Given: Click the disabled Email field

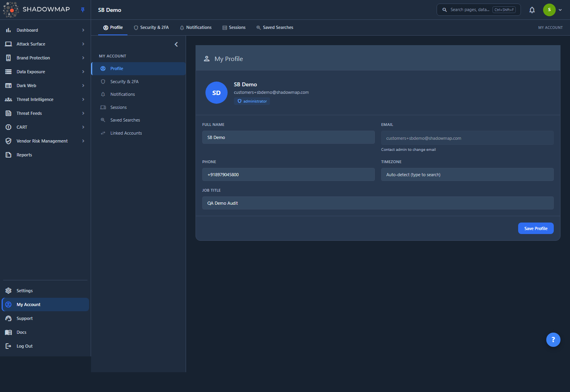Looking at the screenshot, I should [467, 138].
